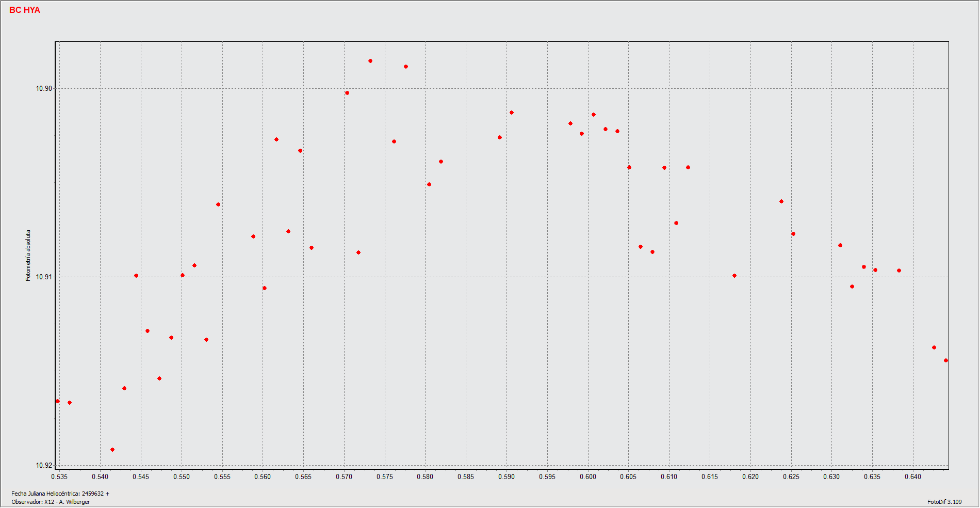Select the data point just above 0.570

coord(347,93)
